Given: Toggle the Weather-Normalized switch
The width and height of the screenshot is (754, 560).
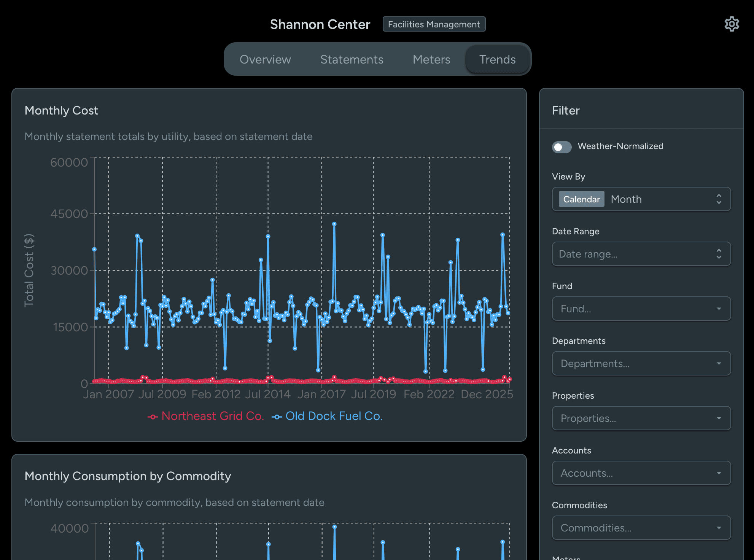Looking at the screenshot, I should (x=562, y=147).
